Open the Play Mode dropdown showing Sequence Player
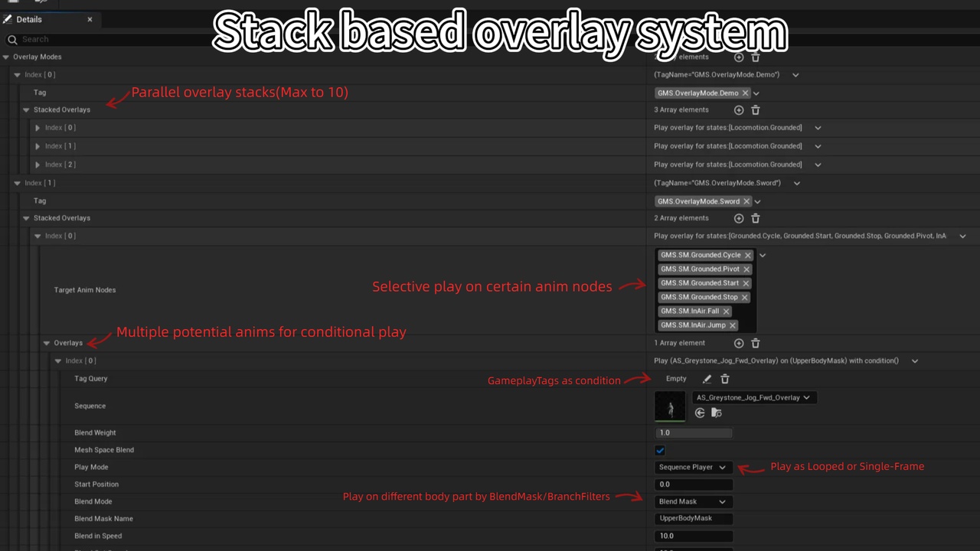This screenshot has width=980, height=551. click(693, 467)
